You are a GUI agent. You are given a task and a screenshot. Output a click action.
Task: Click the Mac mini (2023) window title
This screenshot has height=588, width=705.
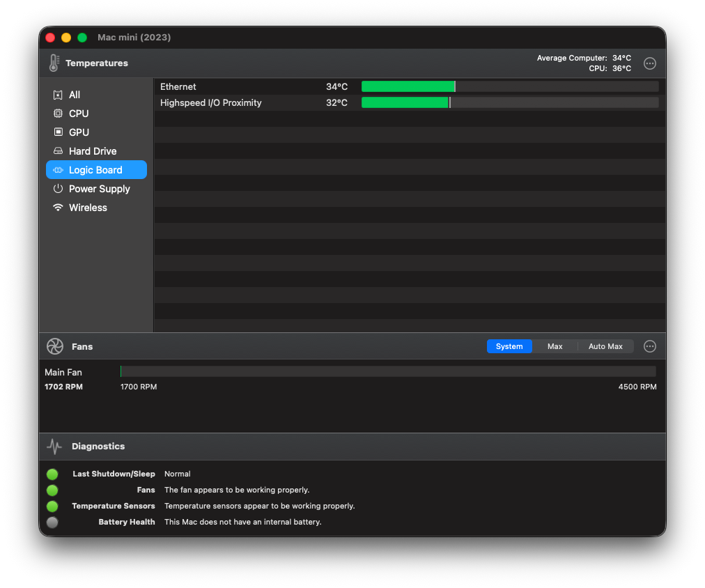coord(134,38)
